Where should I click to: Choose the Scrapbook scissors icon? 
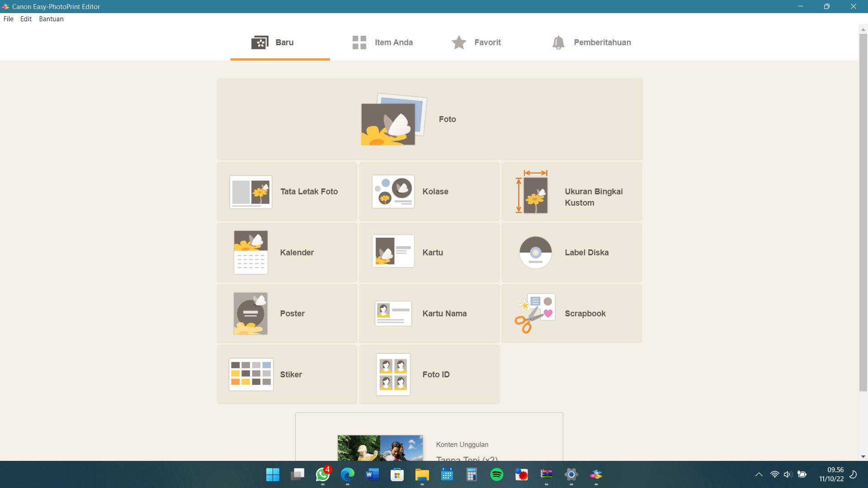[535, 314]
